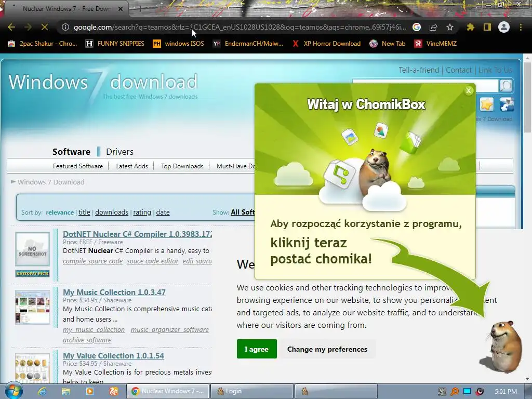The image size is (532, 399).
Task: Click the archive software tag
Action: pyautogui.click(x=87, y=340)
